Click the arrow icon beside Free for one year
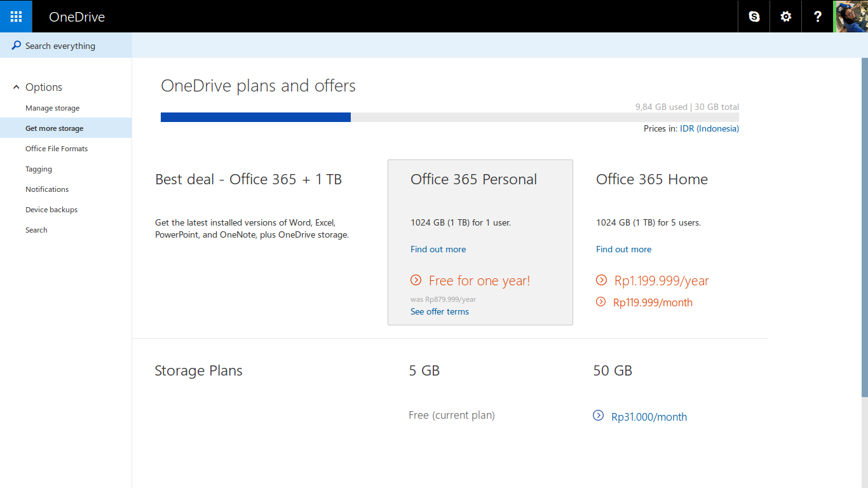868x488 pixels. [x=416, y=280]
